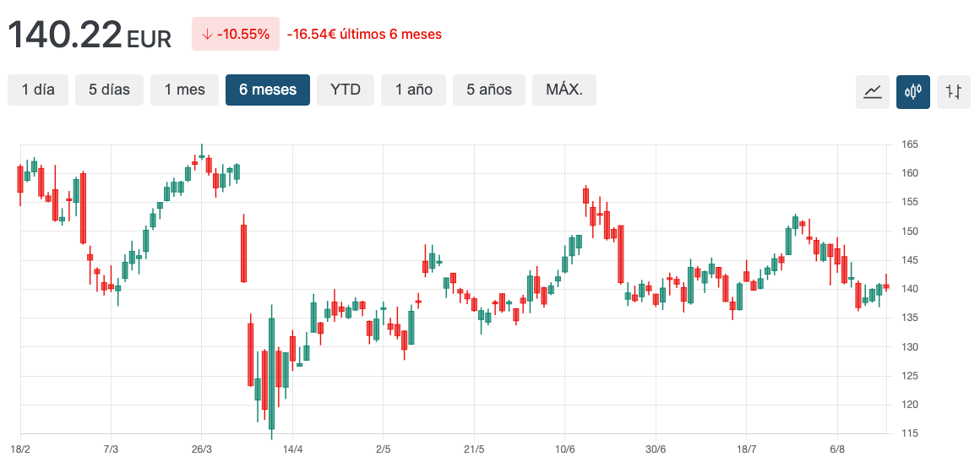
Task: Click the 120 price axis label
Action: click(909, 405)
